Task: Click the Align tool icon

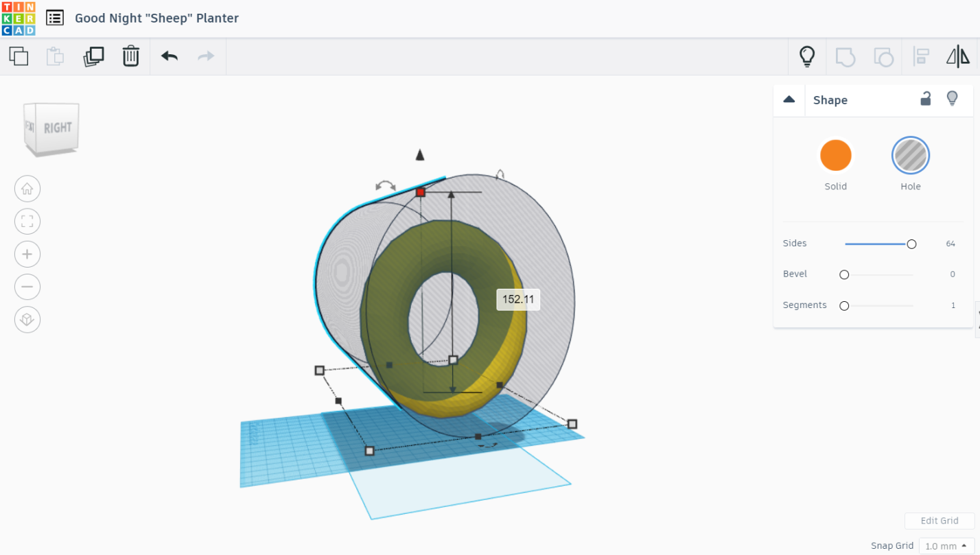Action: (921, 56)
